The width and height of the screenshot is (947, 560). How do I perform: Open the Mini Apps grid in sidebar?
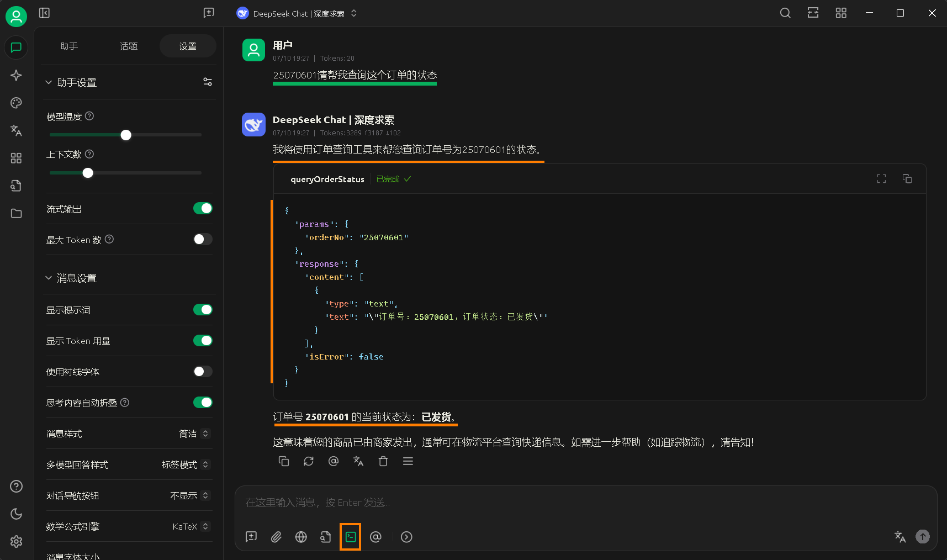click(x=16, y=158)
